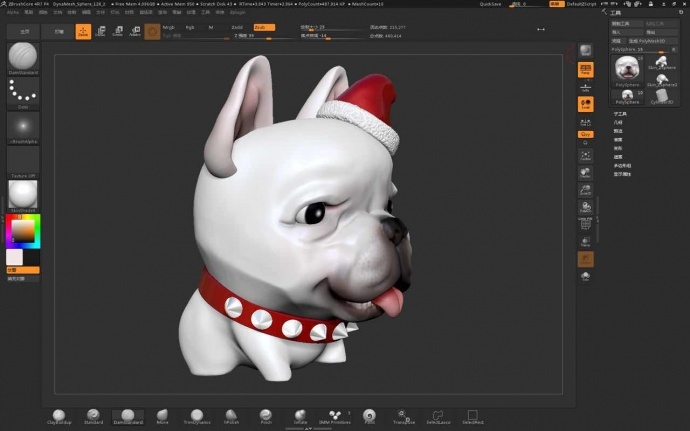Expand the 几何 geometry section
The width and height of the screenshot is (690, 431).
pyautogui.click(x=618, y=122)
